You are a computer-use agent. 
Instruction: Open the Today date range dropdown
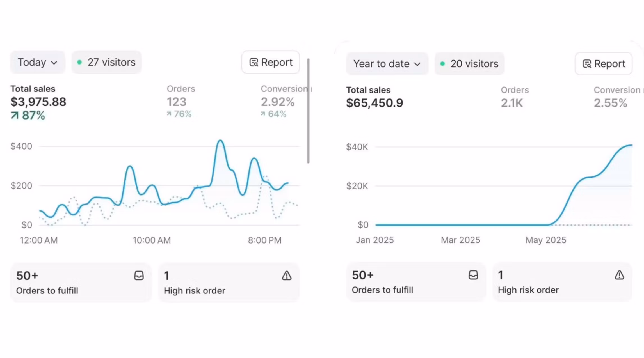pos(37,62)
